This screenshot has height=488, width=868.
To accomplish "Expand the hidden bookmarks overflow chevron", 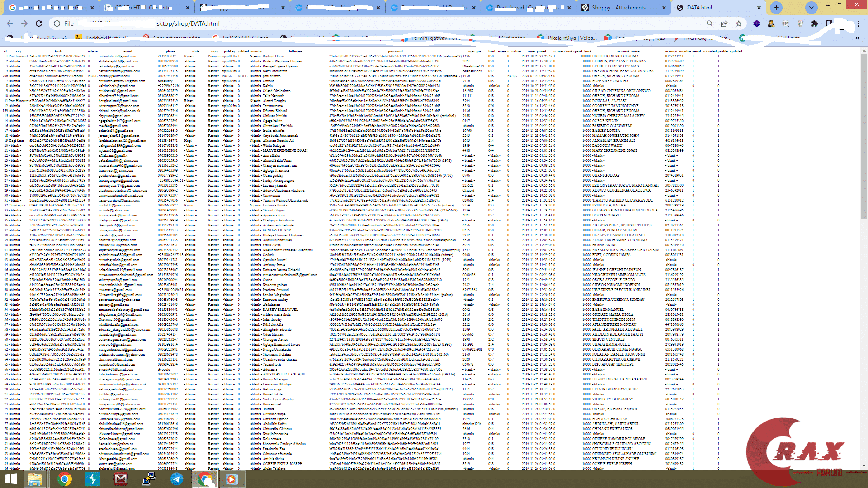I will pos(857,38).
